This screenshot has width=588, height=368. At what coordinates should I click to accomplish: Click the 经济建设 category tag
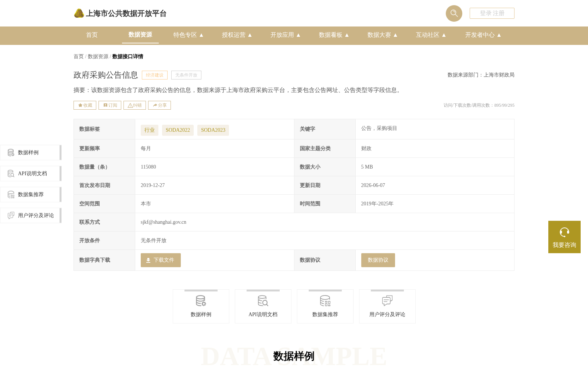[x=155, y=75]
